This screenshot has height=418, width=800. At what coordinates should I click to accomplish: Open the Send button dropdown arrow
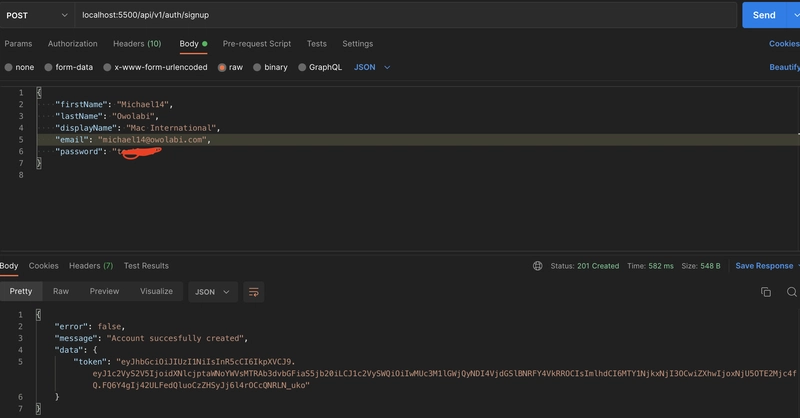(x=795, y=15)
